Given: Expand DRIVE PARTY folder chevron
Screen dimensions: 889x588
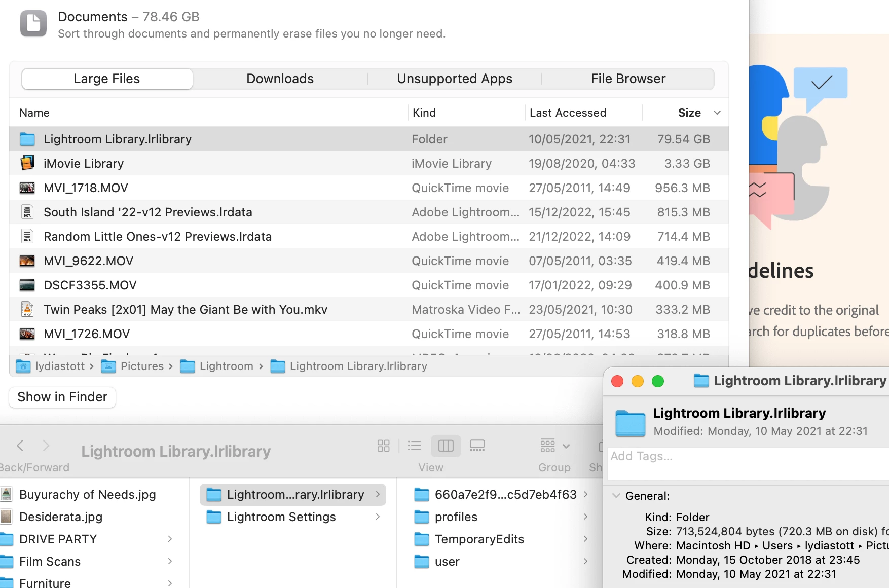Looking at the screenshot, I should coord(170,539).
